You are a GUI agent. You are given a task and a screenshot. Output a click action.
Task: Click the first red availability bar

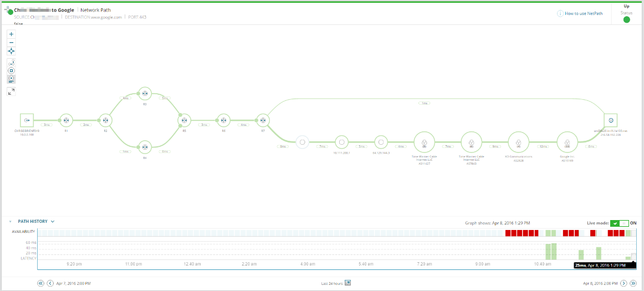tap(508, 233)
